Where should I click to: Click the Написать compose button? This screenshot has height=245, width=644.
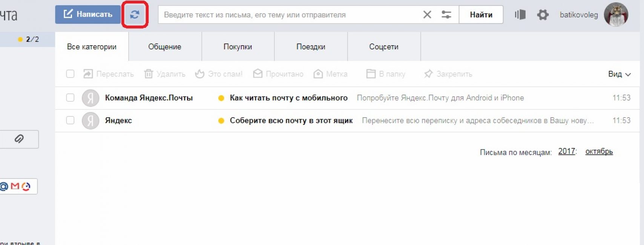88,14
